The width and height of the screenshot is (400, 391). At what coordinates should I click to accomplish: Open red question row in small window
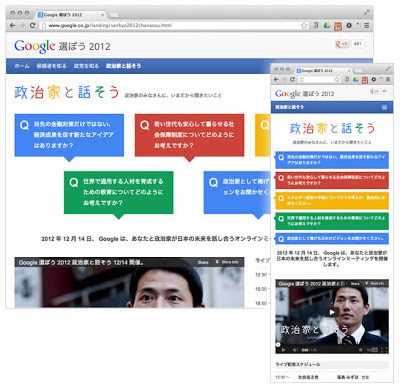point(332,180)
